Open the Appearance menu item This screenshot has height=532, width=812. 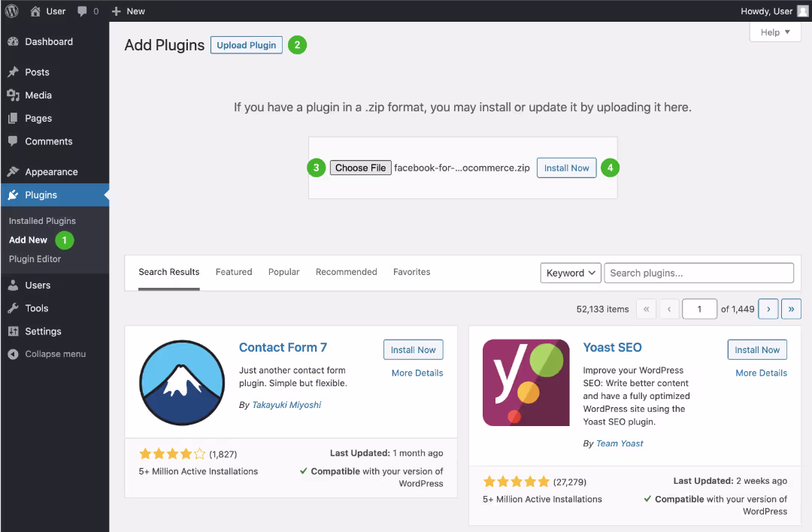pyautogui.click(x=54, y=172)
